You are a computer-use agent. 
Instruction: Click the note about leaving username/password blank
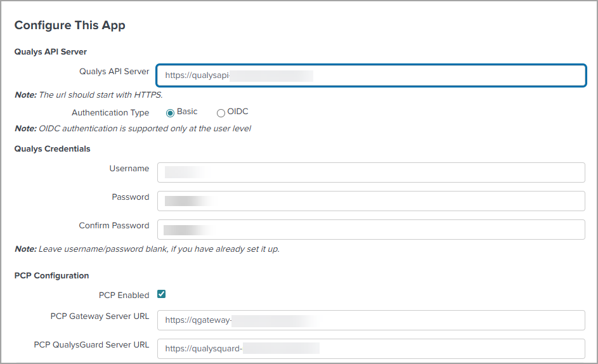tap(147, 249)
